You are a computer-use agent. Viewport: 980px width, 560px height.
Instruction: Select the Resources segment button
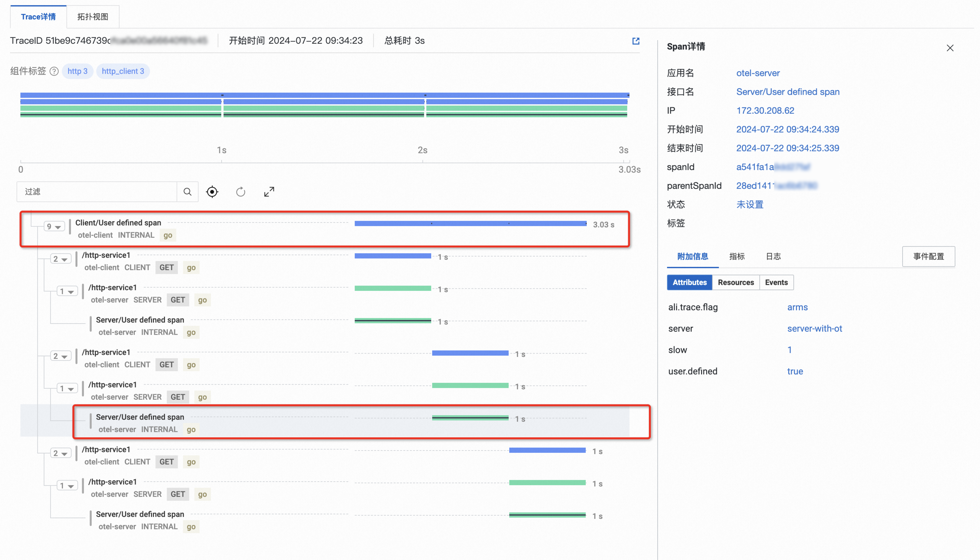[x=735, y=282]
